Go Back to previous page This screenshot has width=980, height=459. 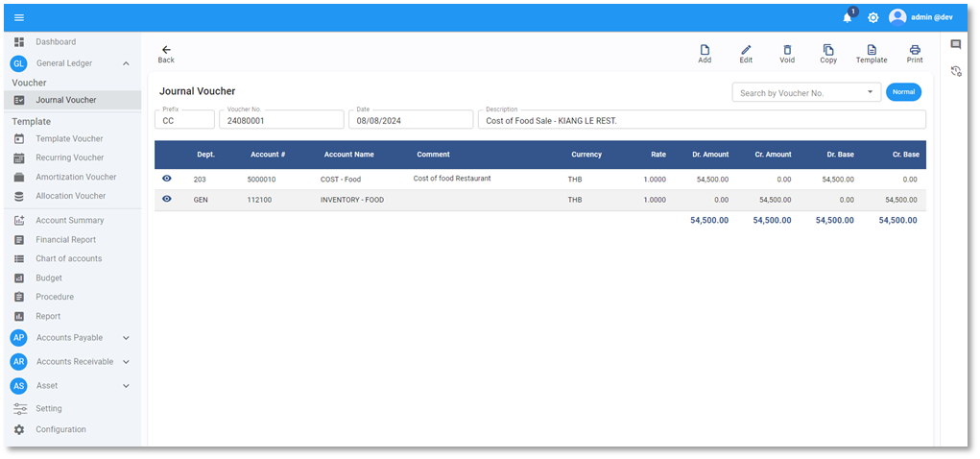point(166,54)
